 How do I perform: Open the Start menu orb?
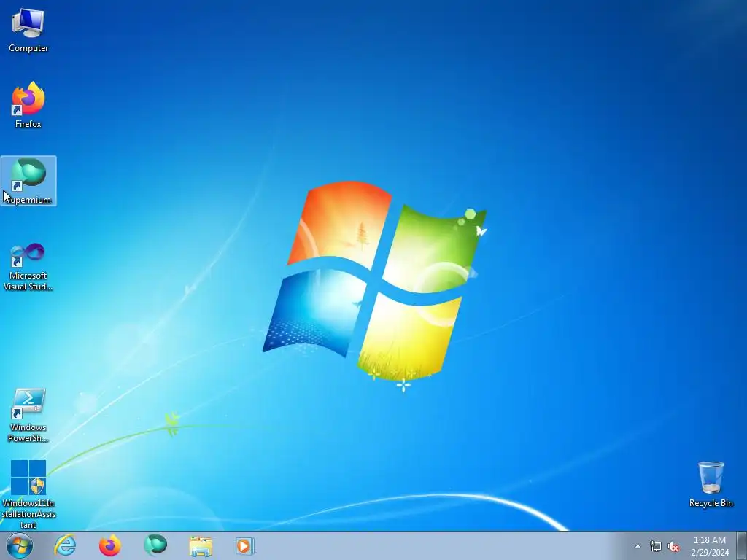click(x=20, y=545)
